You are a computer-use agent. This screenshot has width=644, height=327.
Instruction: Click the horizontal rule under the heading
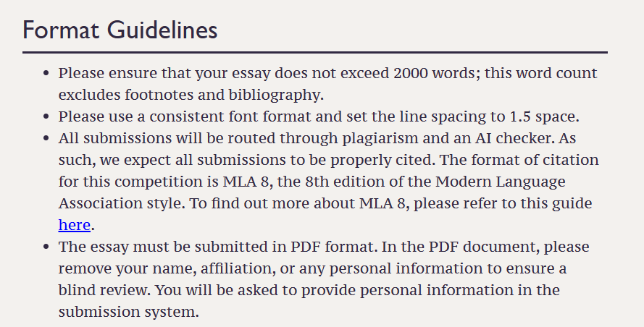315,53
